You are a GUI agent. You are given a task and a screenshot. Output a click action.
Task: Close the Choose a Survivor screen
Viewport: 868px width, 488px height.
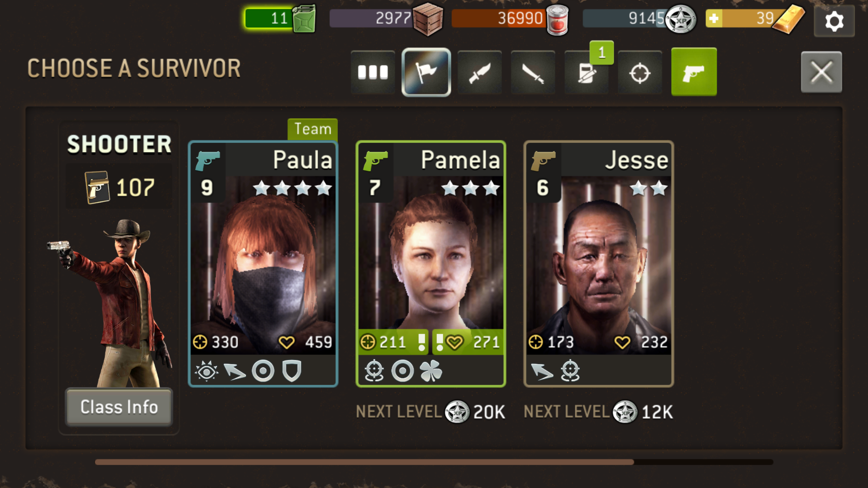click(822, 72)
